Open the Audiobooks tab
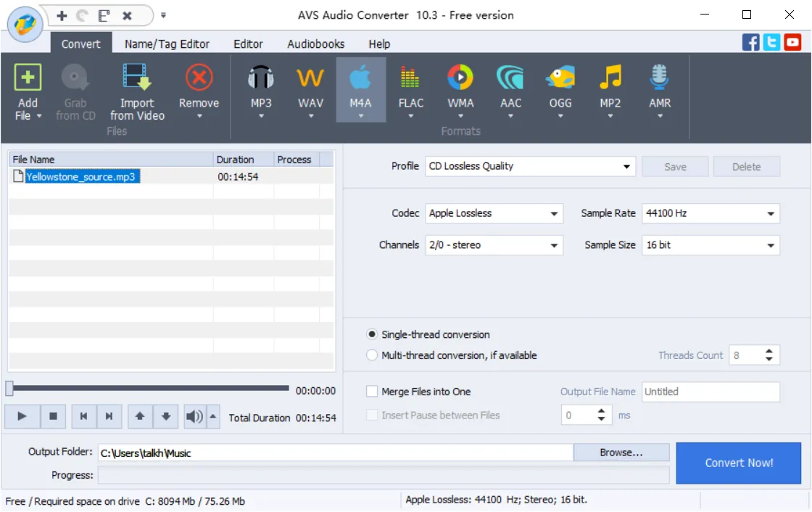Image resolution: width=812 pixels, height=512 pixels. pyautogui.click(x=315, y=44)
